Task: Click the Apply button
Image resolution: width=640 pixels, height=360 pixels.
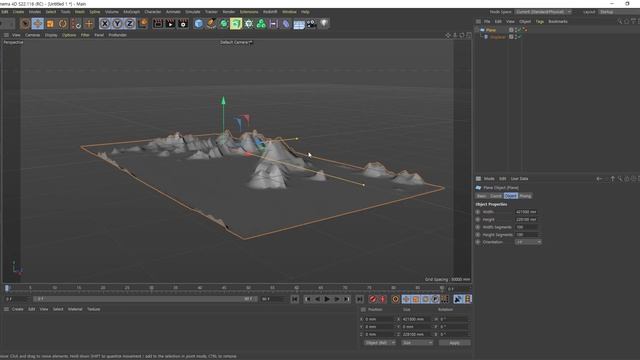Action: (x=454, y=343)
